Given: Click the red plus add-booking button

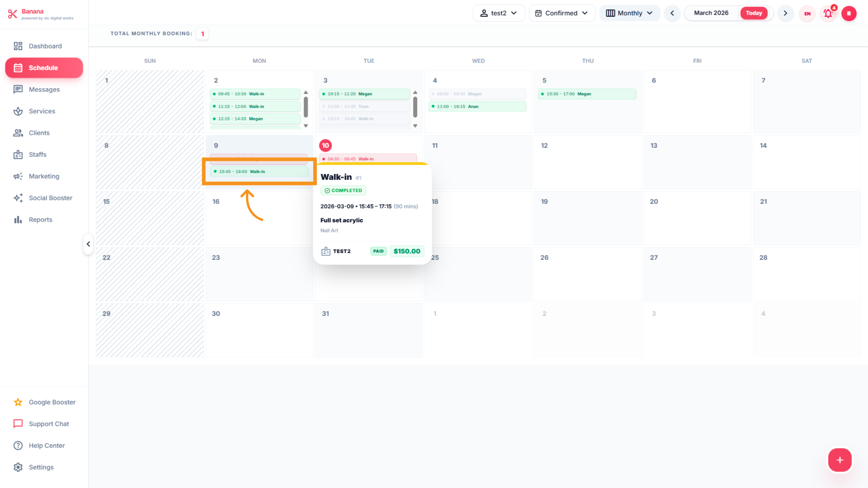Looking at the screenshot, I should coord(839,460).
